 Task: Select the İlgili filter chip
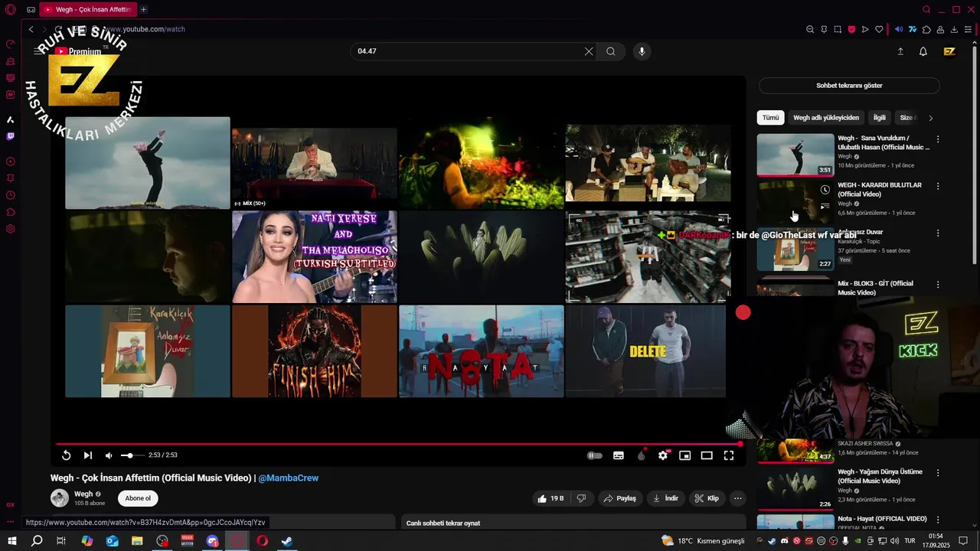(880, 118)
